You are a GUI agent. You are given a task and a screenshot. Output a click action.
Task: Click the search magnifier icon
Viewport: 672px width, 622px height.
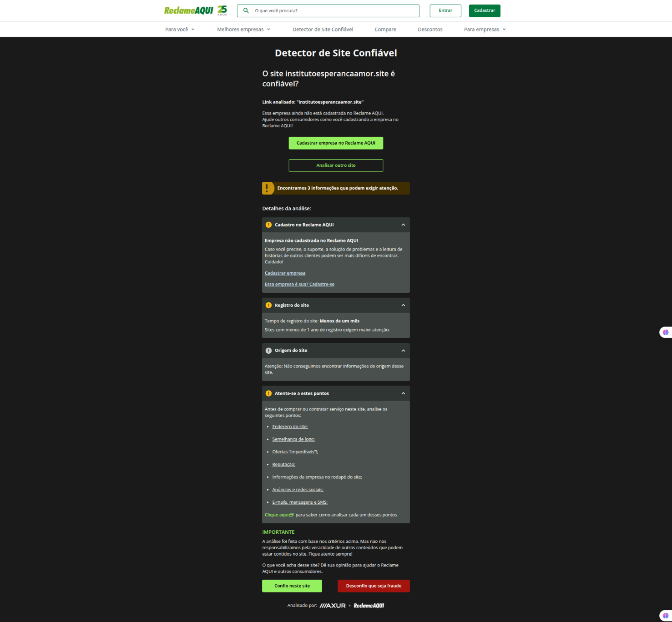tap(246, 10)
